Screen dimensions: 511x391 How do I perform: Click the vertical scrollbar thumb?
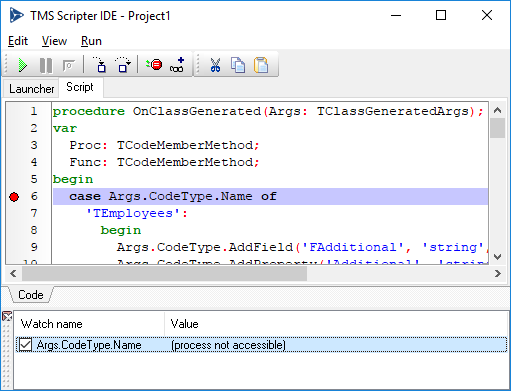point(497,128)
